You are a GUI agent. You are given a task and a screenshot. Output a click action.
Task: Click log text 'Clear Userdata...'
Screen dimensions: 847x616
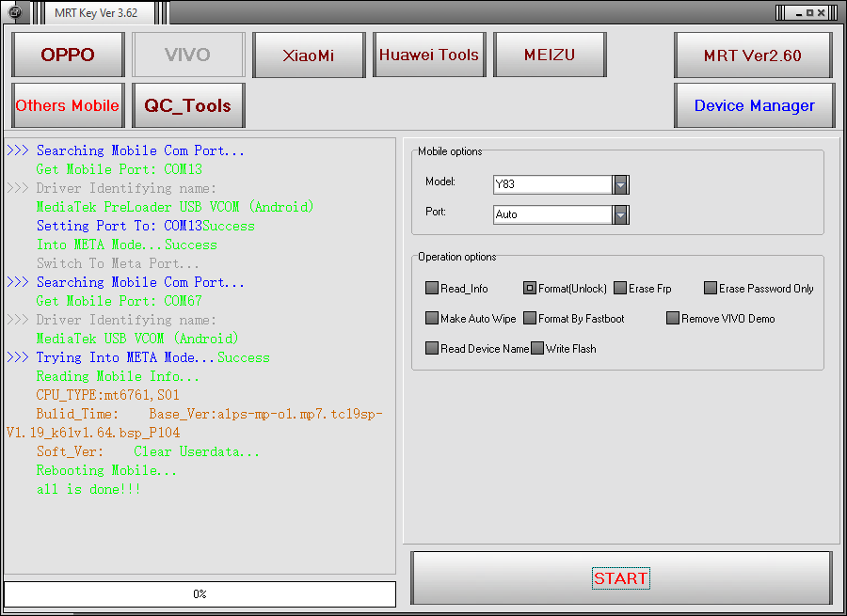coord(197,451)
